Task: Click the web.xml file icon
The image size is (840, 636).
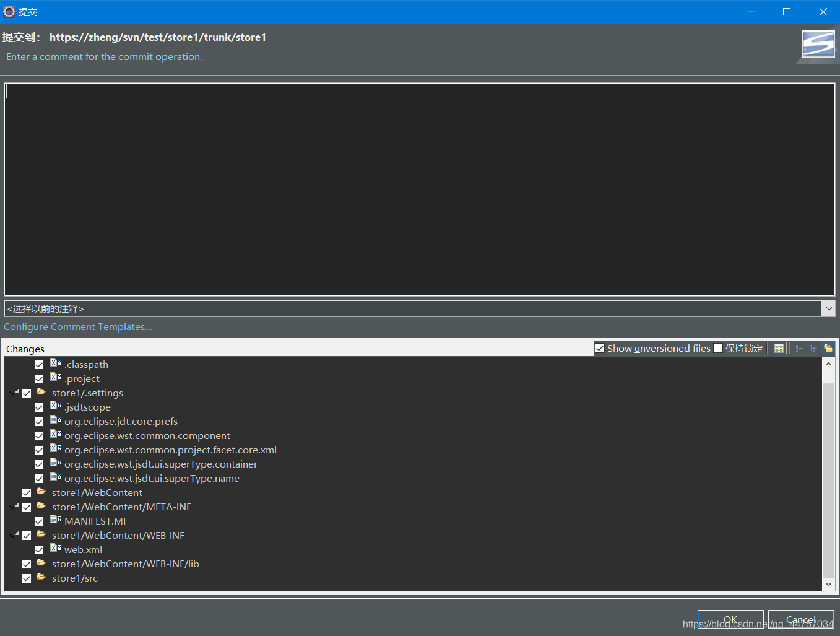Action: coord(56,548)
